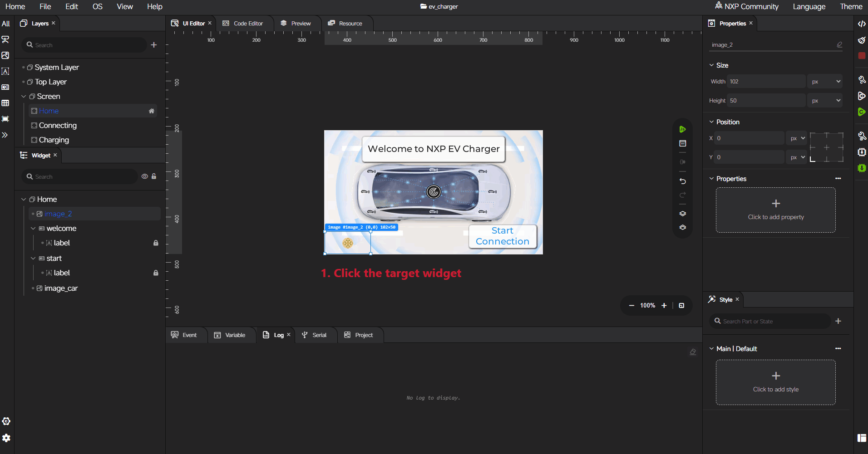Open the Event tab in bottom panel
The width and height of the screenshot is (868, 454).
tap(184, 335)
